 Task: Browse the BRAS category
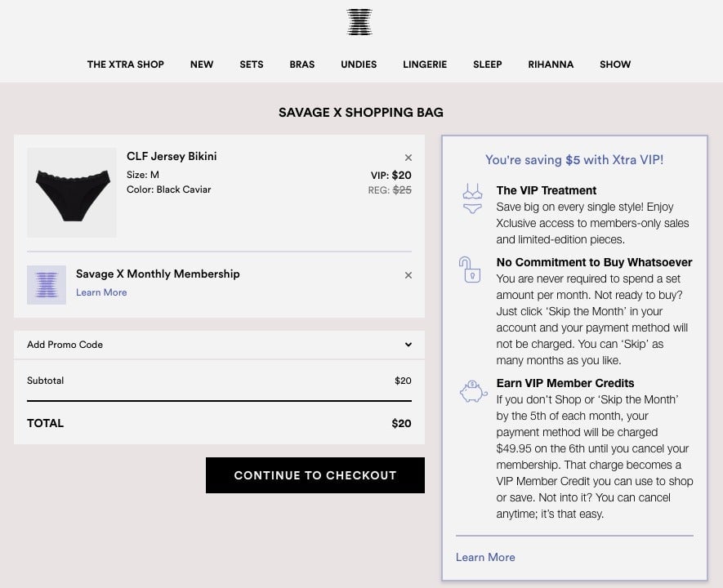click(302, 65)
